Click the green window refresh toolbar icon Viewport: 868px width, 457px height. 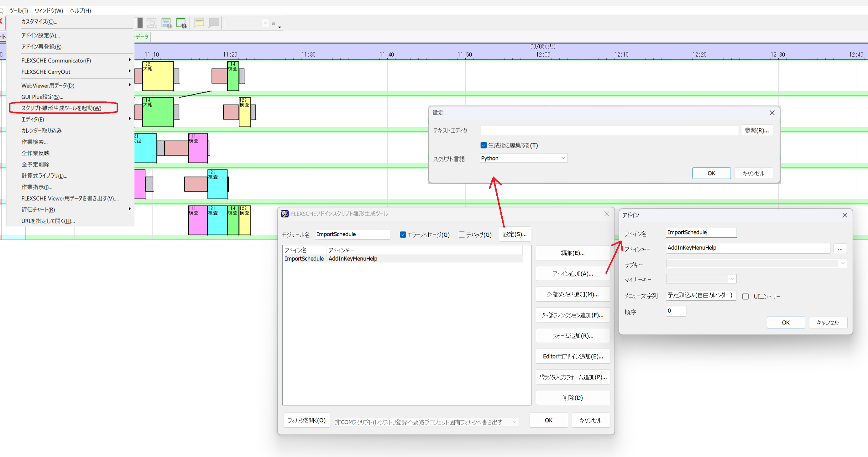click(x=181, y=23)
